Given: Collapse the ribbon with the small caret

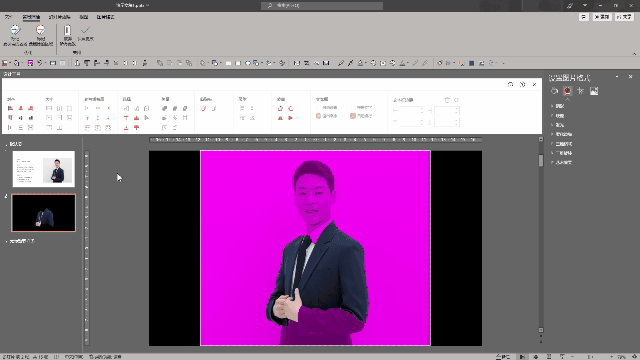Looking at the screenshot, I should coord(634,54).
